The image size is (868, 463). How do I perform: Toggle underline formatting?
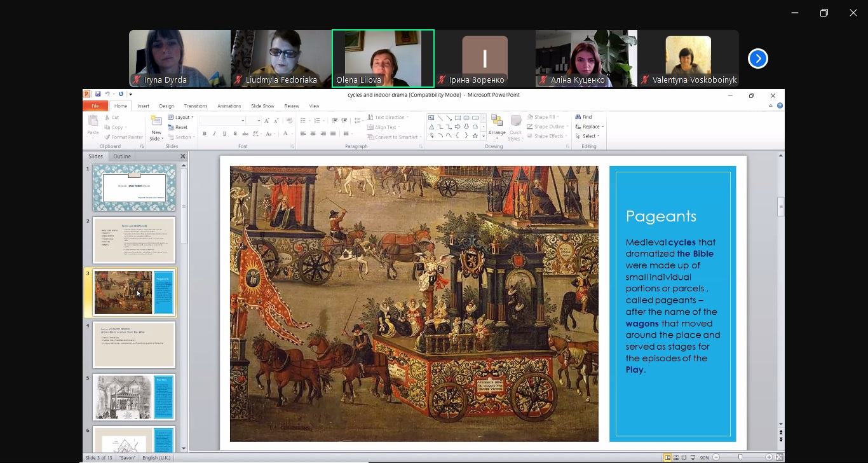[x=224, y=134]
